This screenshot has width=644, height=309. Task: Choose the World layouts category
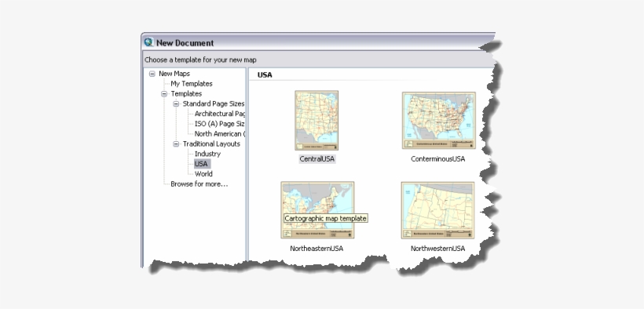(x=203, y=174)
